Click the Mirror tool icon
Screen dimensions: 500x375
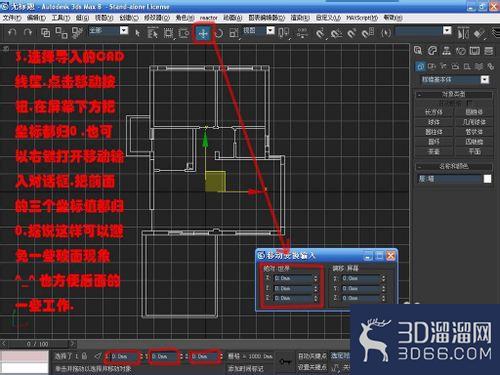(x=463, y=33)
